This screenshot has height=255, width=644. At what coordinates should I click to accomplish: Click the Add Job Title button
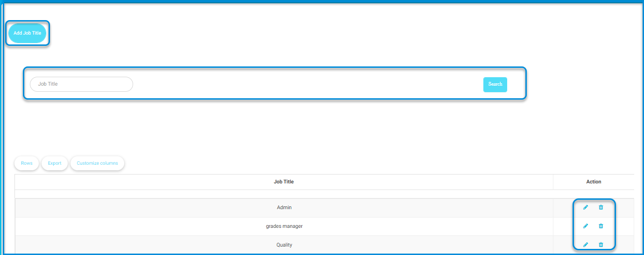(x=27, y=33)
